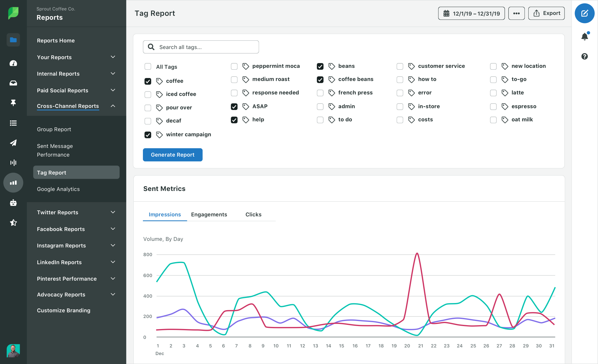Open the help question mark icon
Screen dimensions: 598x364
click(x=585, y=56)
